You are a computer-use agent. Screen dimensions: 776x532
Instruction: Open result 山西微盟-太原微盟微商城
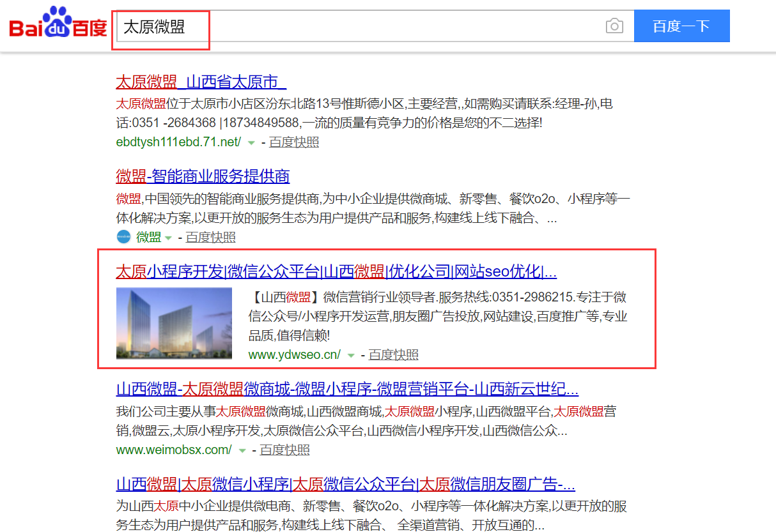[347, 389]
